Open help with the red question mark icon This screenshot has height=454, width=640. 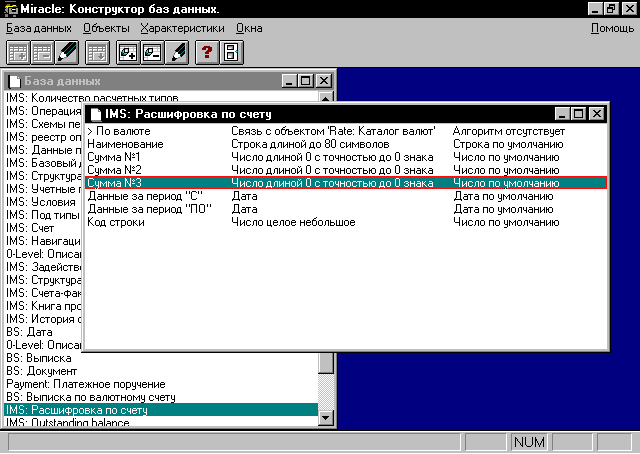207,52
